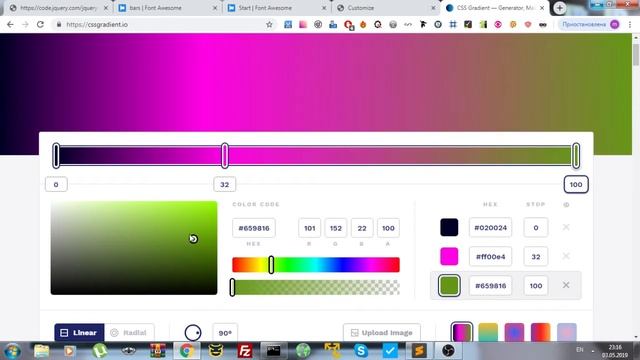Screen dimensions: 640x360
Task: Open Windows Explorer folder in taskbar
Action: (41, 351)
